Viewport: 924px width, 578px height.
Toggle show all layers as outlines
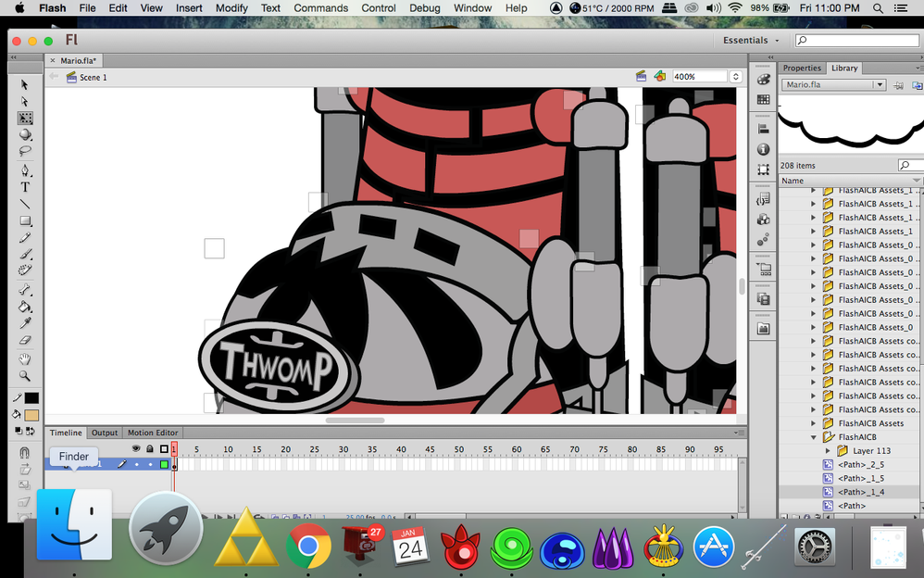click(165, 449)
